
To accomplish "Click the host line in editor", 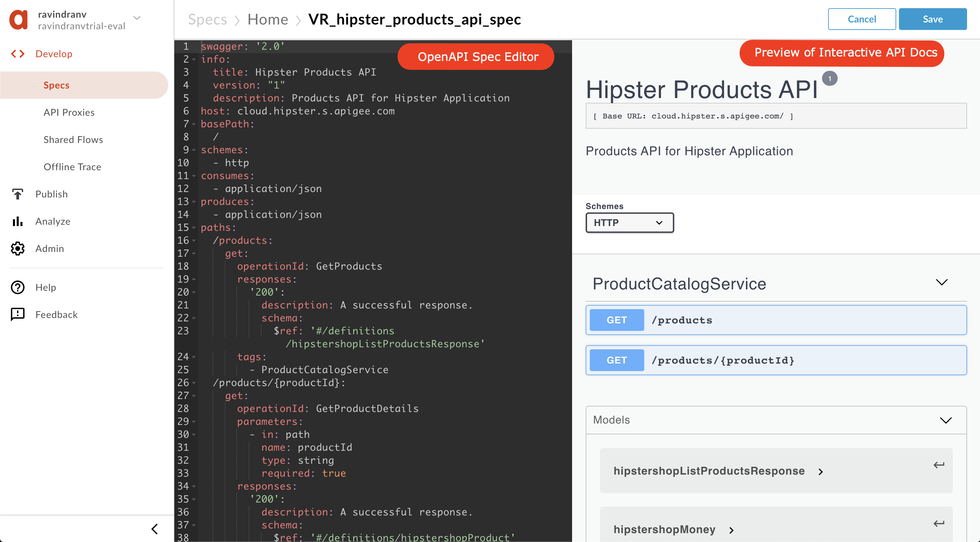I will point(298,111).
